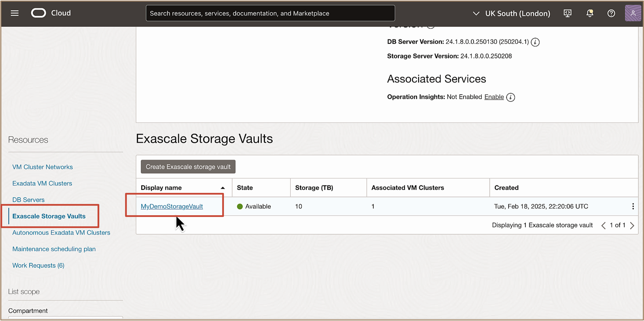Screen dimensions: 644x321
Task: Click Create Exascale storage vault button
Action: [188, 167]
